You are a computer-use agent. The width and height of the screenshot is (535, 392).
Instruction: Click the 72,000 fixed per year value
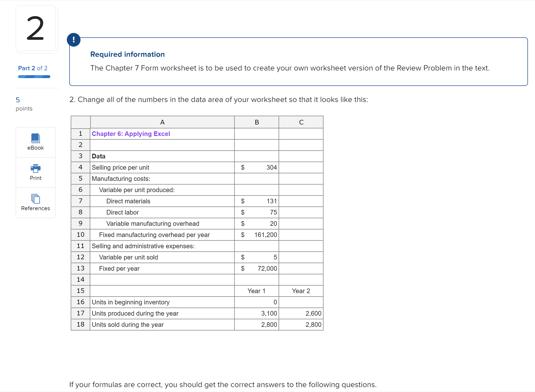coord(267,268)
